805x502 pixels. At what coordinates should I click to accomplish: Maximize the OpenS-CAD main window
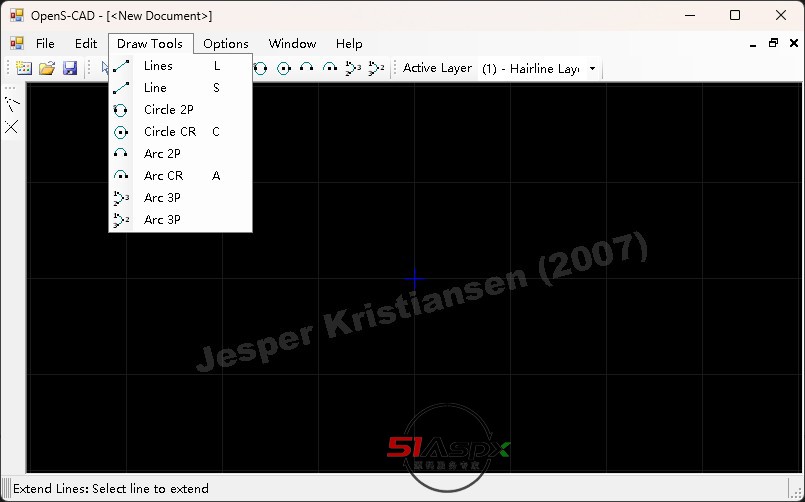click(735, 15)
